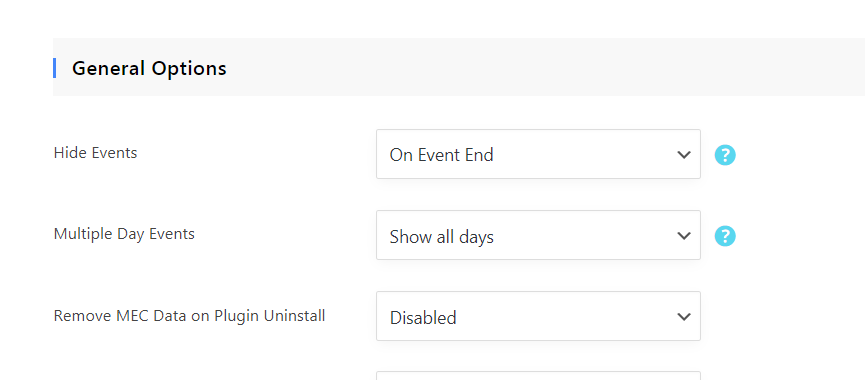Click the General Options section heading
This screenshot has height=380, width=865.
(149, 68)
